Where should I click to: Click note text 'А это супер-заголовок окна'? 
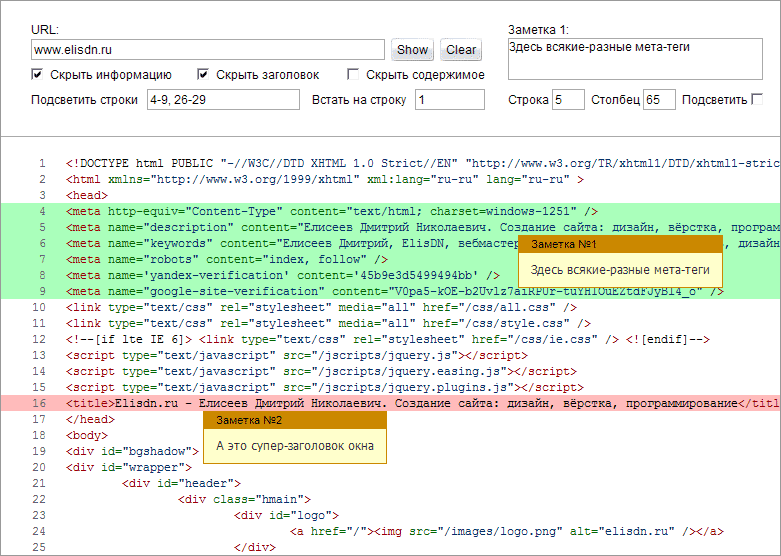tap(295, 445)
